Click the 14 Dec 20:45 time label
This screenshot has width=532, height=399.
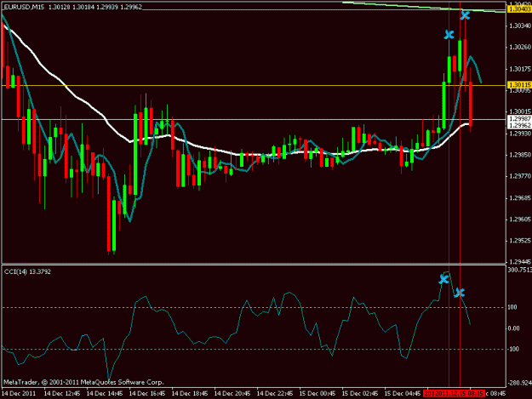(x=232, y=394)
